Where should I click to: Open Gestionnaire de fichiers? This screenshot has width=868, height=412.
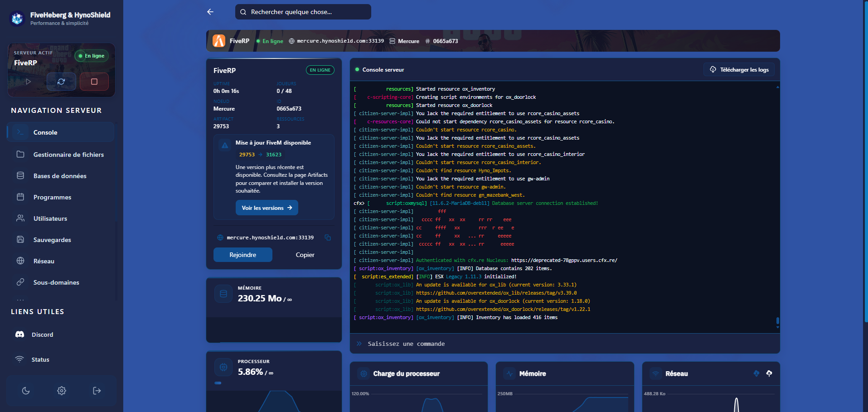pyautogui.click(x=60, y=155)
